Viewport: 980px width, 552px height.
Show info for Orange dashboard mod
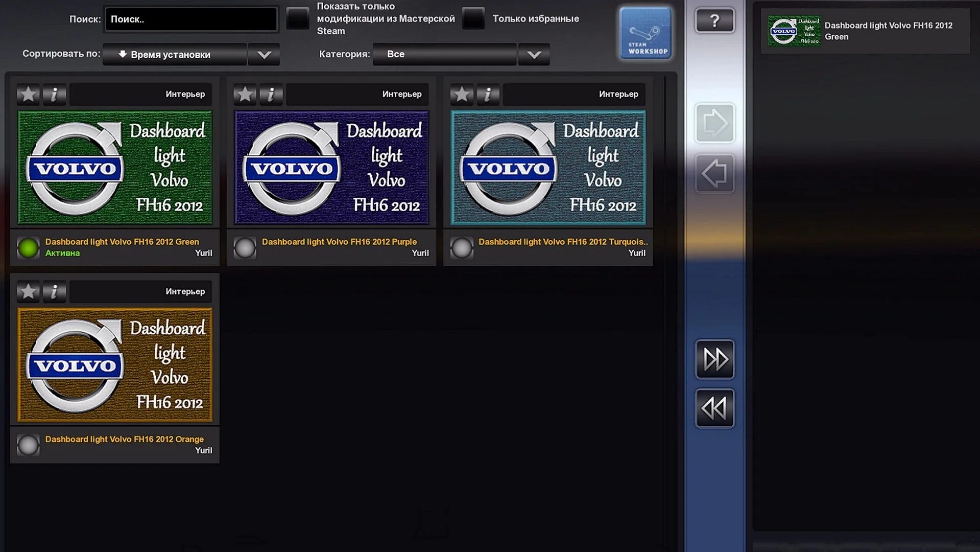tap(55, 291)
